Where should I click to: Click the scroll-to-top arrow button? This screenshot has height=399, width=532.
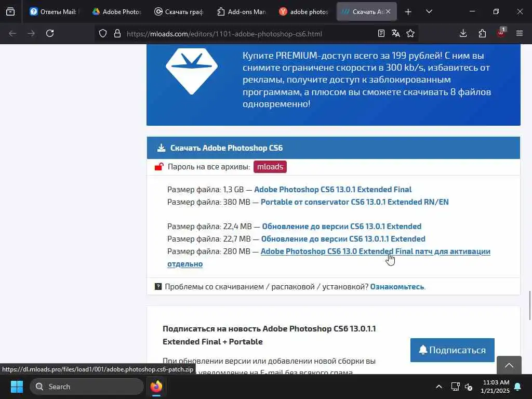509,365
